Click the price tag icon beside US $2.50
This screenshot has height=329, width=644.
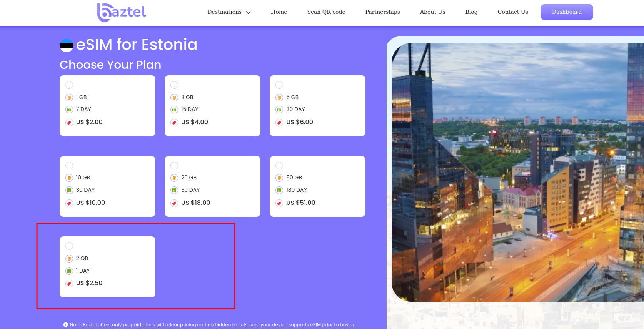click(69, 284)
